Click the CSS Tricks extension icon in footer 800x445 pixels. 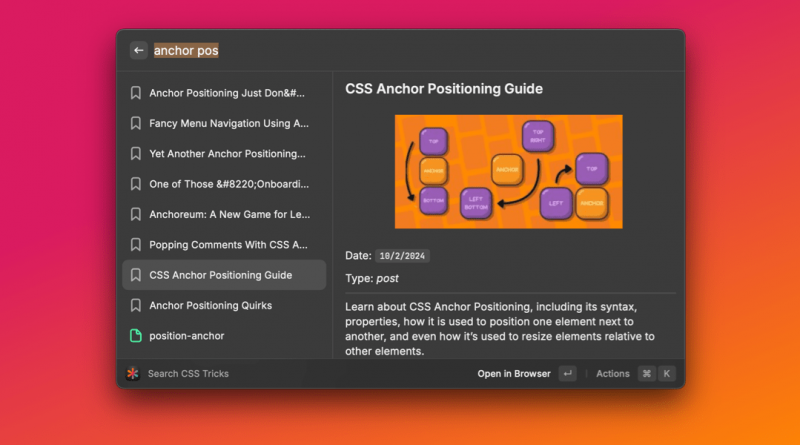pos(133,373)
